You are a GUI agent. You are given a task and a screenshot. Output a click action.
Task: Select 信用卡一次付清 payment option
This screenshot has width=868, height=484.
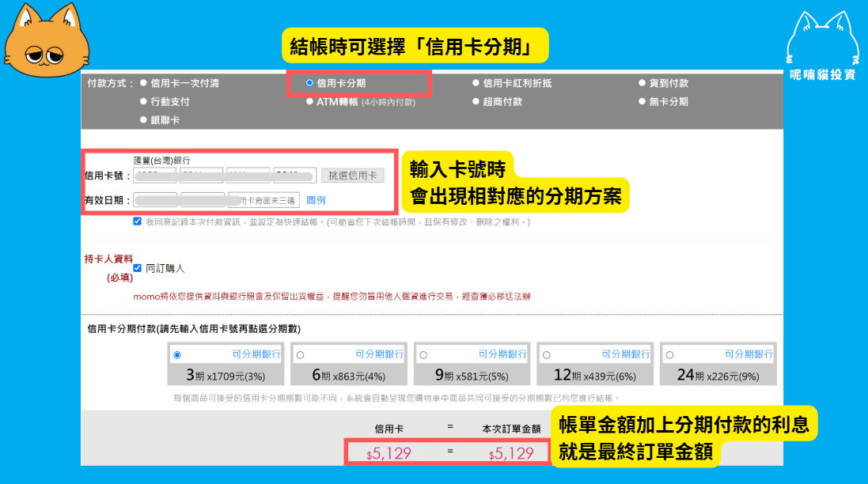(x=143, y=83)
